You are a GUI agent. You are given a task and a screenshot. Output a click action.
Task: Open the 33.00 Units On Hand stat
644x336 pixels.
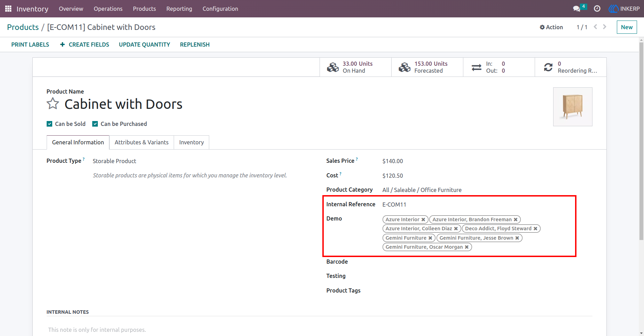pos(355,67)
